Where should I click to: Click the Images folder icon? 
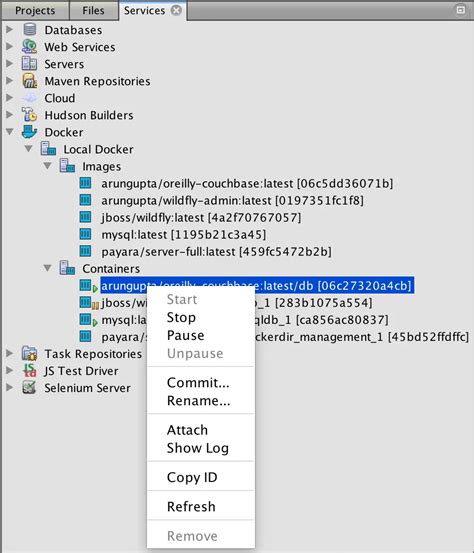pyautogui.click(x=67, y=165)
